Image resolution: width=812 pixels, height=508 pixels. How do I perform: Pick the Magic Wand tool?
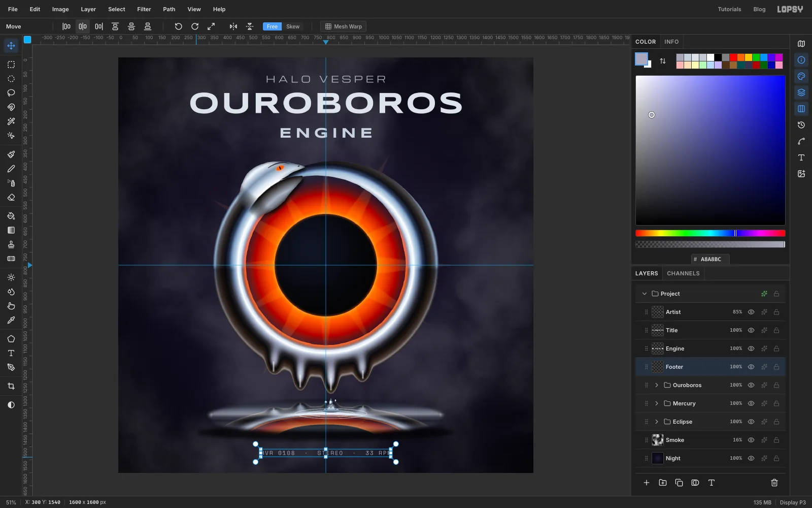point(11,121)
